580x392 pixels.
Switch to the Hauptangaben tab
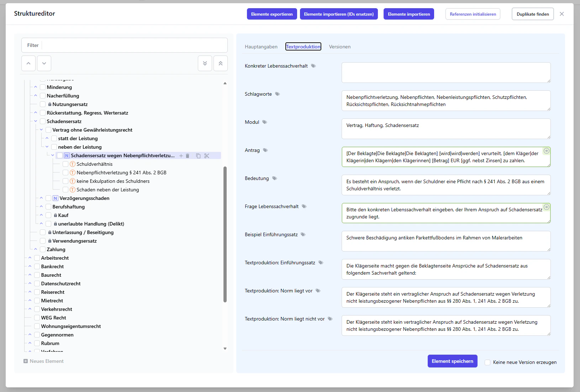pyautogui.click(x=261, y=47)
